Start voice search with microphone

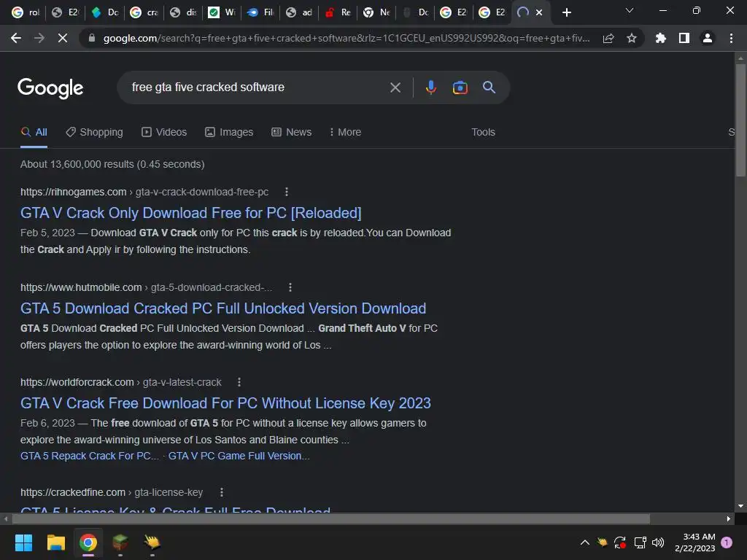point(431,87)
